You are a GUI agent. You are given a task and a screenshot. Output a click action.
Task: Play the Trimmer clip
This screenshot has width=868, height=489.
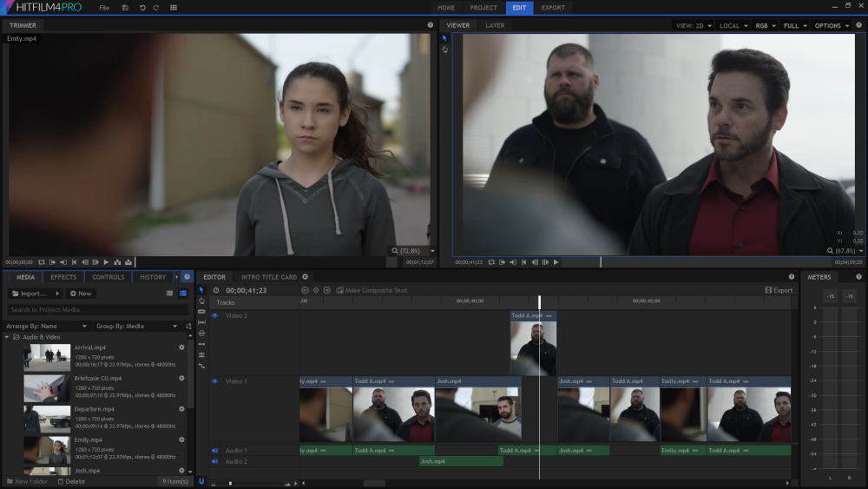[x=106, y=262]
